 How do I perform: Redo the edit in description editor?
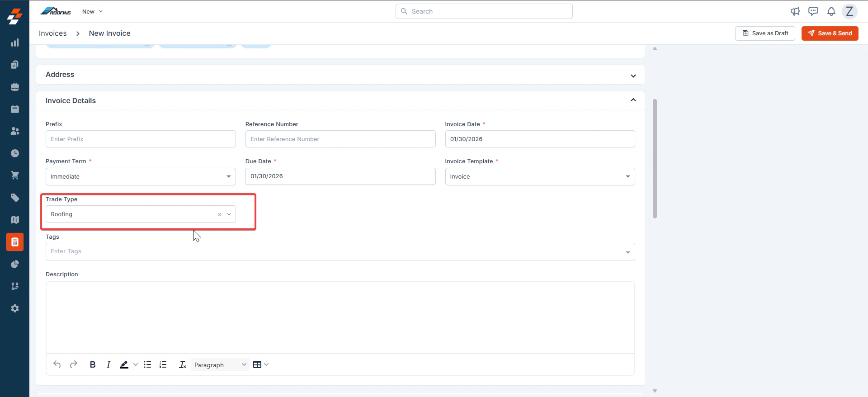tap(74, 364)
